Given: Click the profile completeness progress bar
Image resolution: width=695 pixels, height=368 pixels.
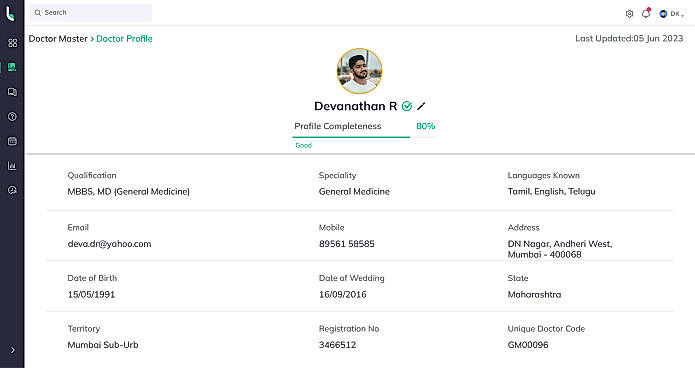Looking at the screenshot, I should click(364, 137).
